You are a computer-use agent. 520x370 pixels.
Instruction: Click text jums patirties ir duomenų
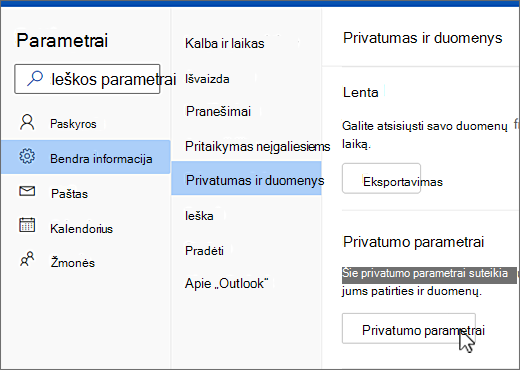coord(412,291)
